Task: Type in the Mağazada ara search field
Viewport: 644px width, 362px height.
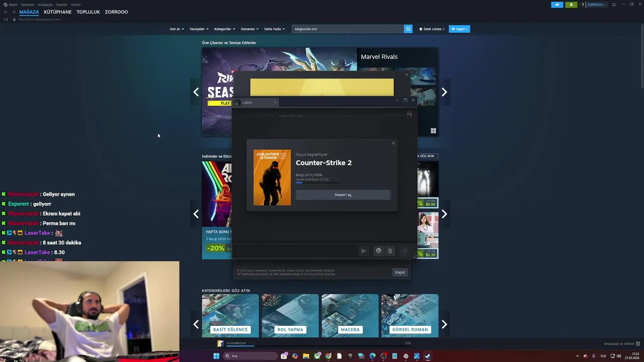Action: (348, 29)
